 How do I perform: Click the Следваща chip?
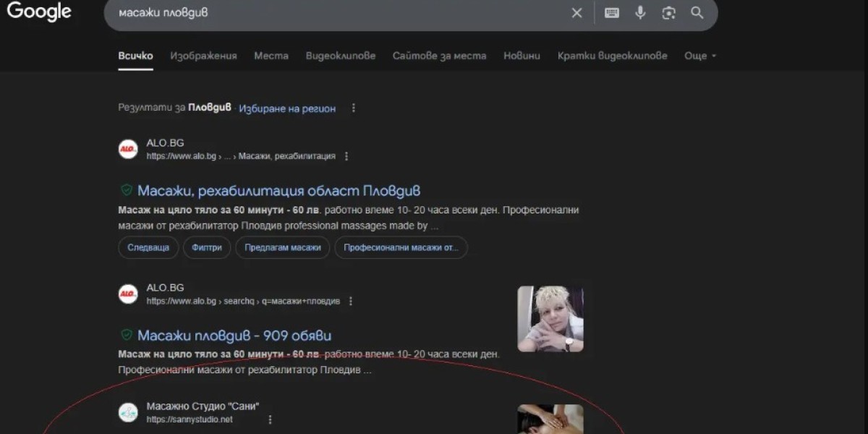point(148,247)
